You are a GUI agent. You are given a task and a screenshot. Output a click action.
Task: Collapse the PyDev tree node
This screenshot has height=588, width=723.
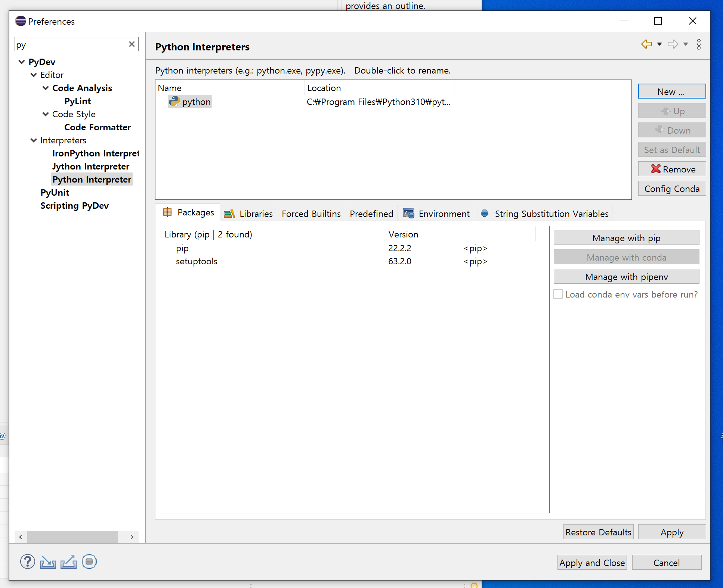coord(22,62)
